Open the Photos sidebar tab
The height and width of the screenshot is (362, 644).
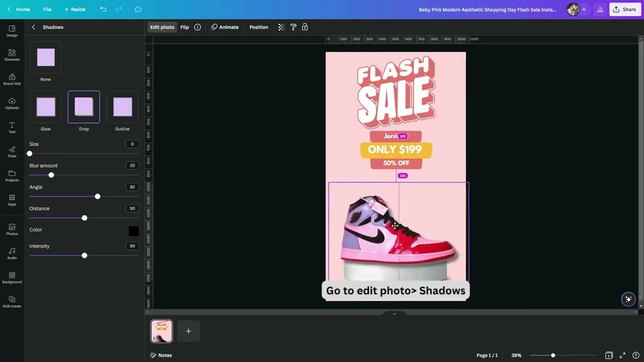coord(12,229)
